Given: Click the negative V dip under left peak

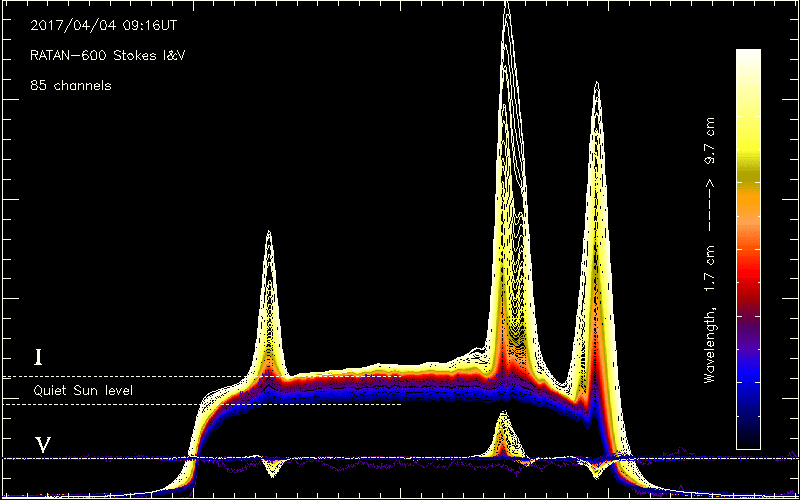Looking at the screenshot, I should point(273,474).
